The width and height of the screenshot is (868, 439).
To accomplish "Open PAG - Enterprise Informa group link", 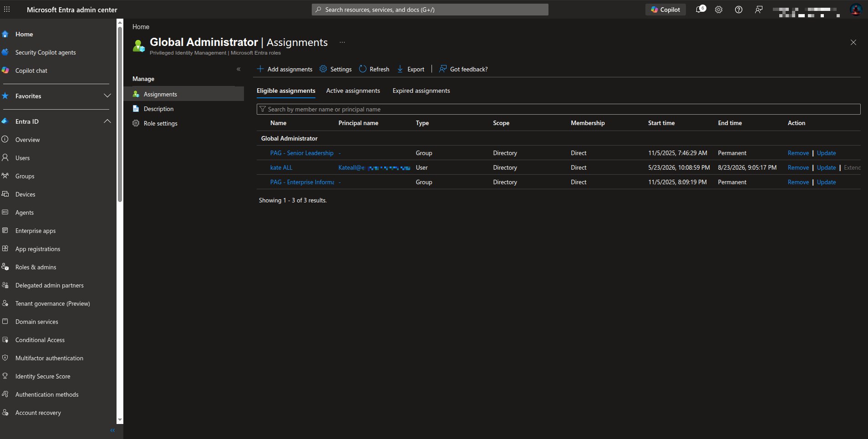I will 302,182.
